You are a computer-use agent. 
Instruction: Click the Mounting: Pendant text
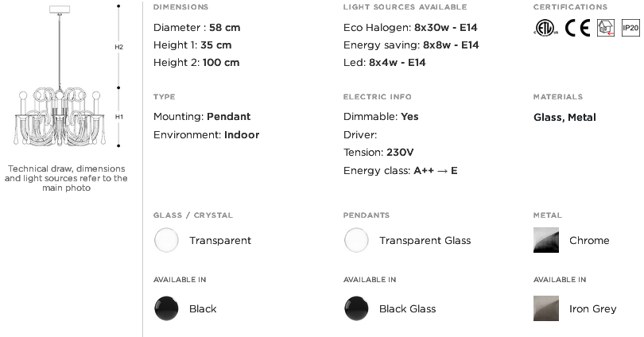(202, 117)
